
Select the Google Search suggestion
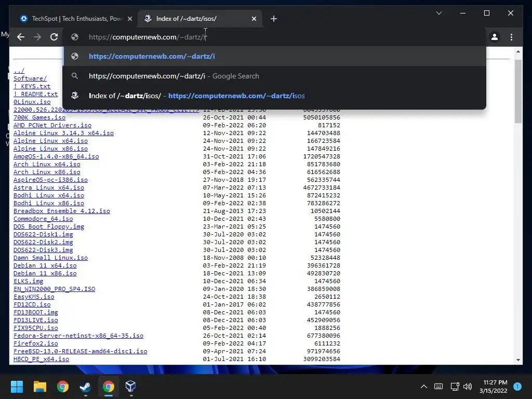click(274, 76)
